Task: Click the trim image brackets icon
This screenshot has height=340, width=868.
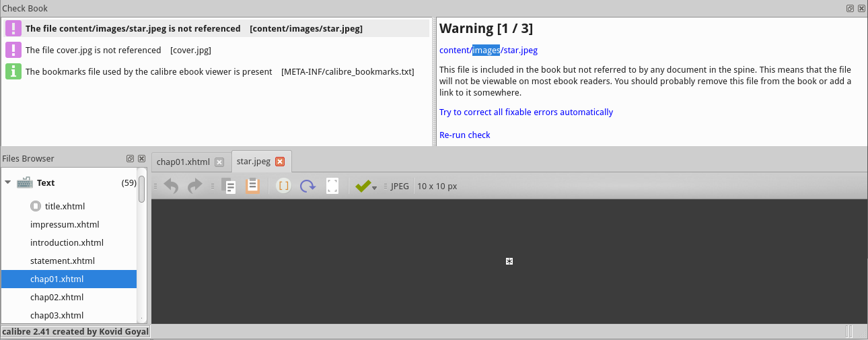Action: (284, 186)
